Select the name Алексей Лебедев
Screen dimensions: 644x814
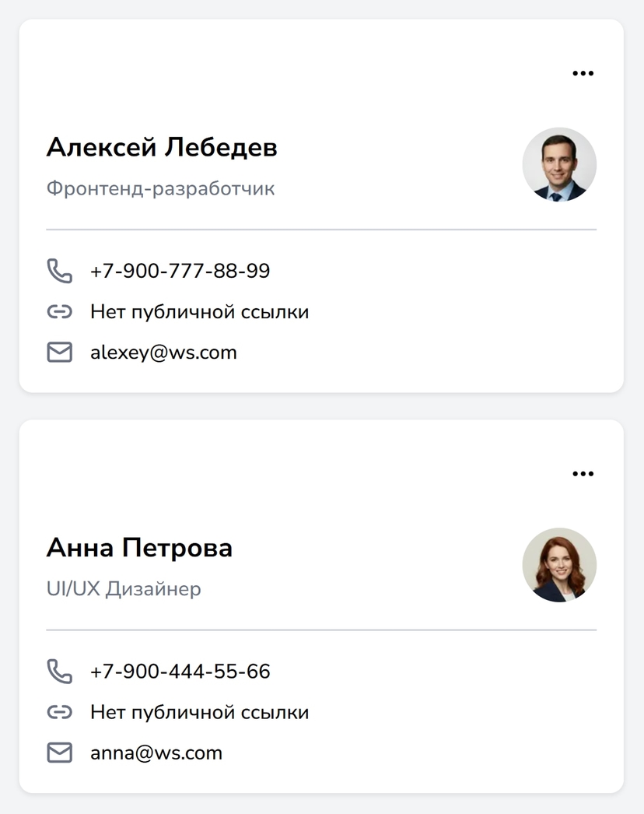(x=162, y=147)
